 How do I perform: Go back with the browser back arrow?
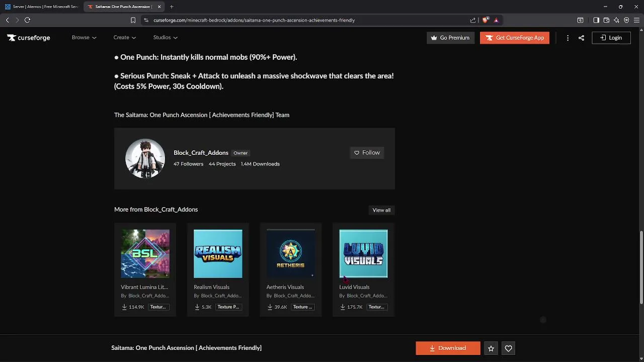pyautogui.click(x=7, y=20)
